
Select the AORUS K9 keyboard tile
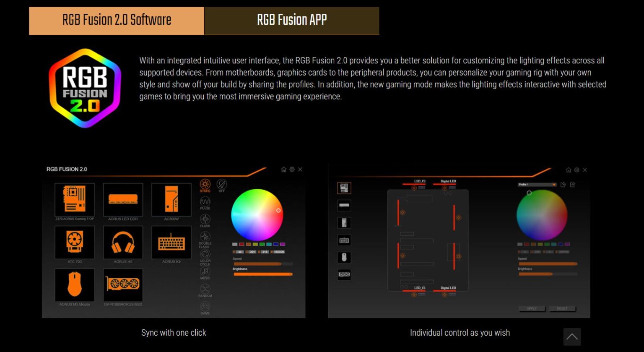[171, 242]
